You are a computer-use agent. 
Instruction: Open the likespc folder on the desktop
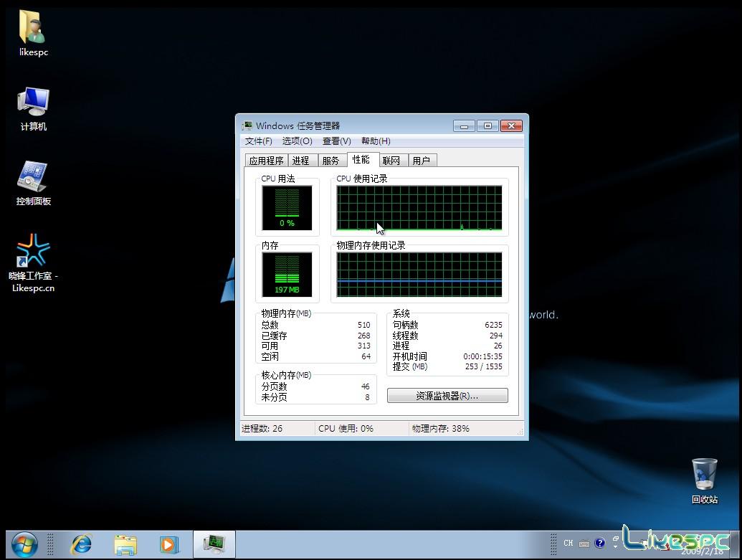click(32, 30)
